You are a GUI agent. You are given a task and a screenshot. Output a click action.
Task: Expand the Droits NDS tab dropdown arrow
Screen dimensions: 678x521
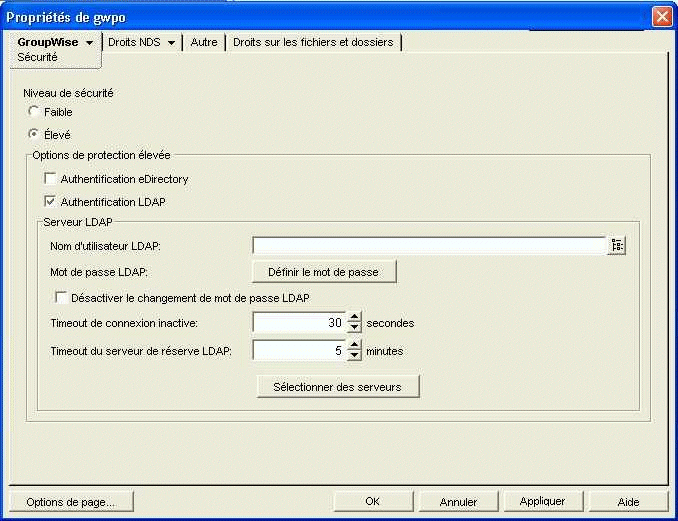[171, 43]
